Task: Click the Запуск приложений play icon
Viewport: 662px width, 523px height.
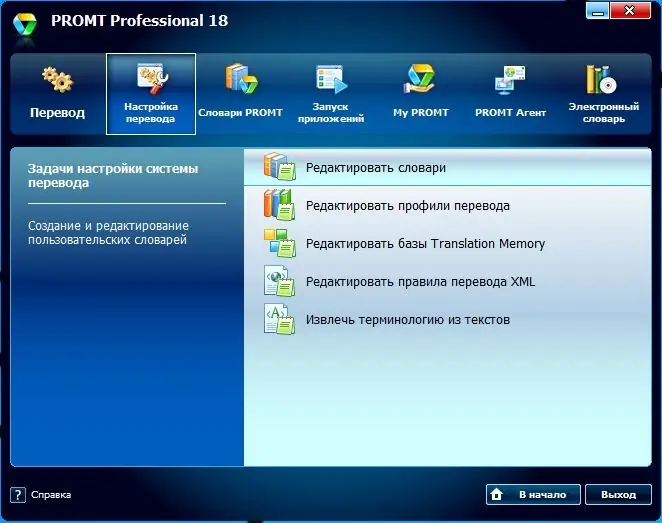Action: coord(331,79)
